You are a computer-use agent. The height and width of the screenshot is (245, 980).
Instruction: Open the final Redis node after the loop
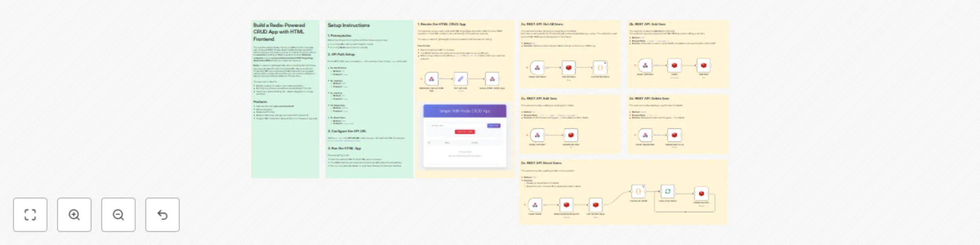click(x=702, y=194)
